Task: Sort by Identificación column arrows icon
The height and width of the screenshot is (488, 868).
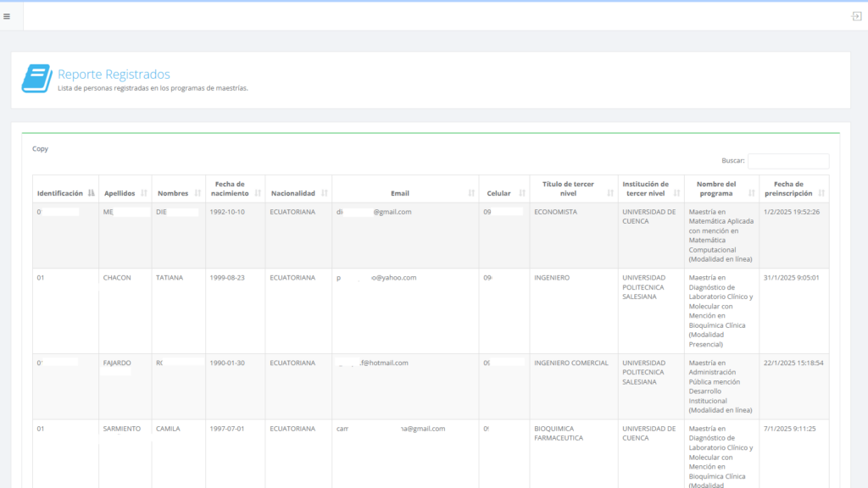Action: click(x=91, y=193)
